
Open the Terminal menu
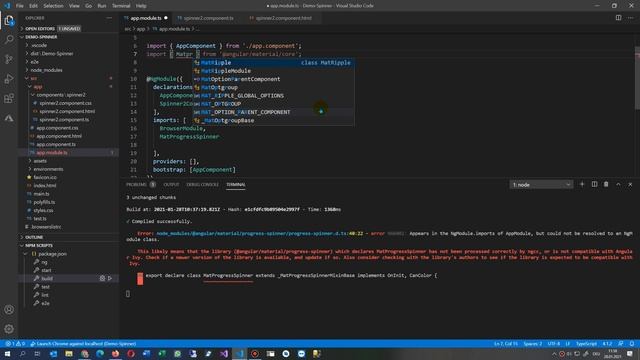(121, 6)
